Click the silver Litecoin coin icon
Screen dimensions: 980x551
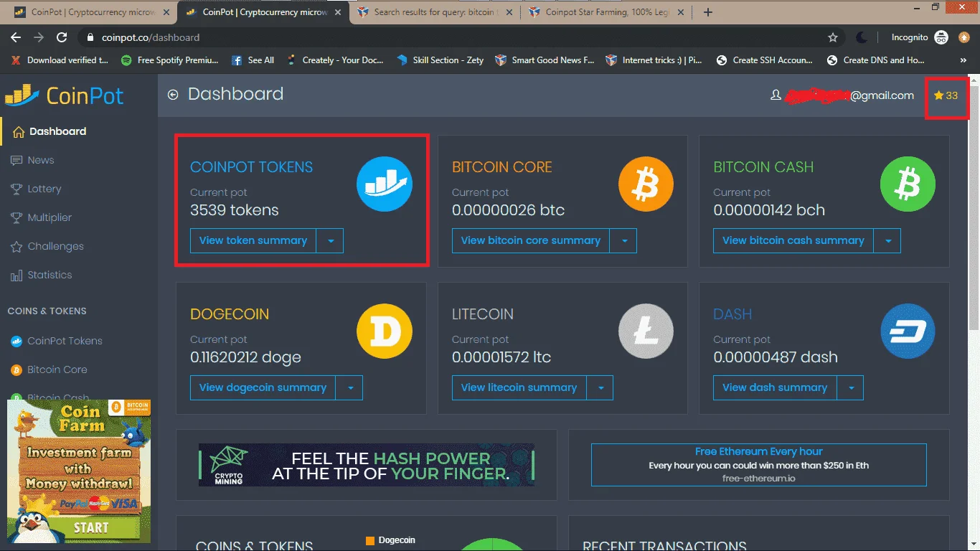[x=646, y=331]
